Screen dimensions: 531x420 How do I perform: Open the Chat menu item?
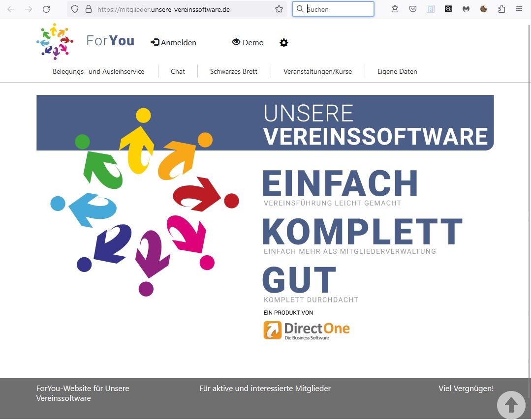pos(178,71)
